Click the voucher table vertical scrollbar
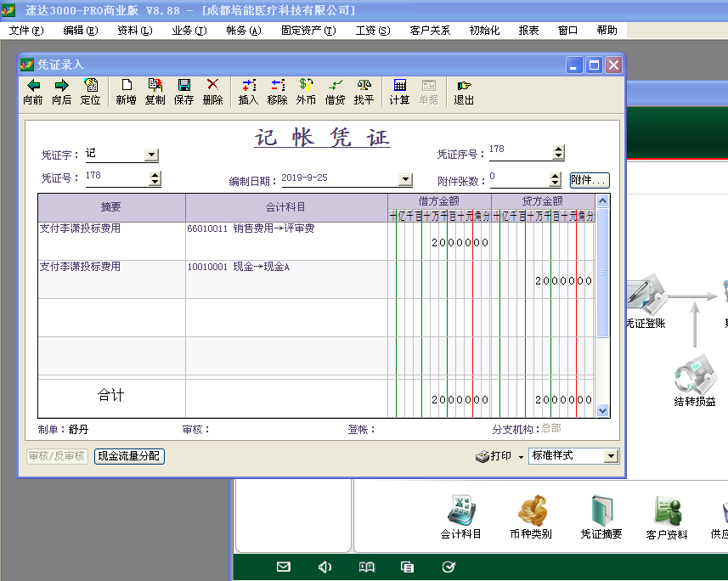Viewport: 728px width, 581px height. [x=602, y=306]
